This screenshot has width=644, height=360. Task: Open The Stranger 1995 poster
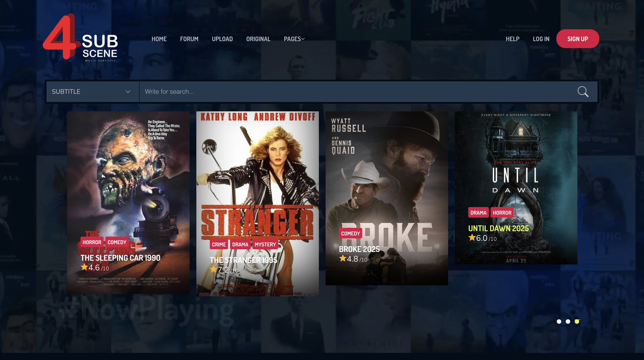coord(258,204)
